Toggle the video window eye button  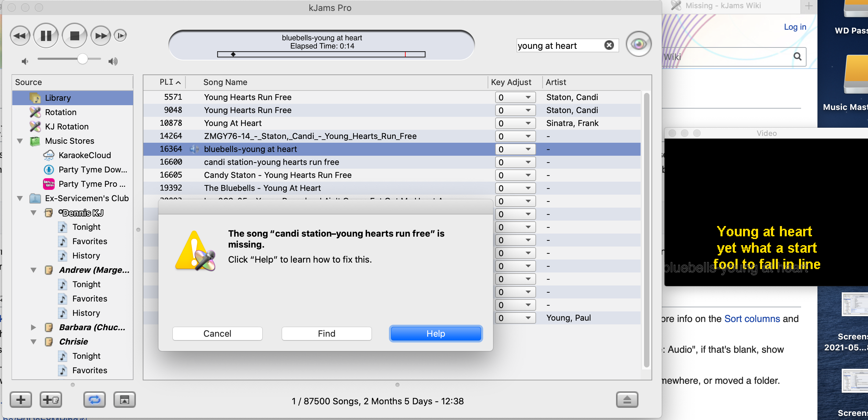639,44
